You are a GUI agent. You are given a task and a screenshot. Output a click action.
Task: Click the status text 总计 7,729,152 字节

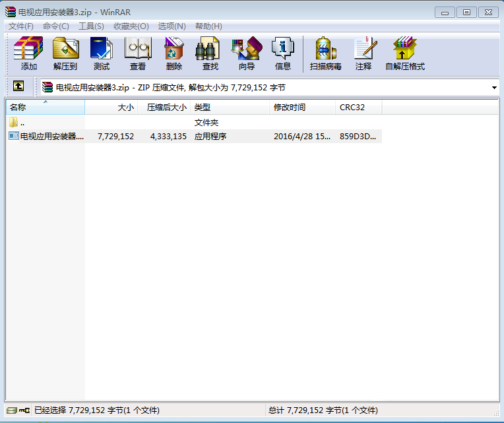[x=323, y=410]
